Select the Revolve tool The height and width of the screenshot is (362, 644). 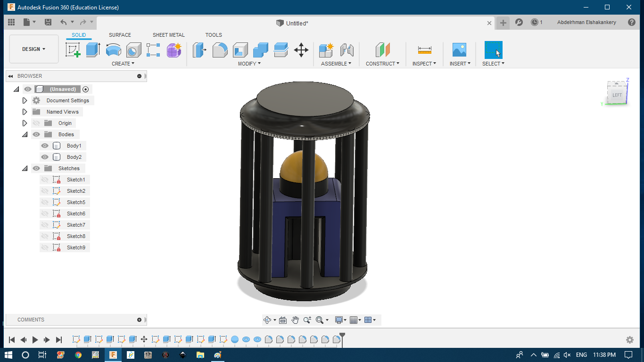click(x=113, y=49)
